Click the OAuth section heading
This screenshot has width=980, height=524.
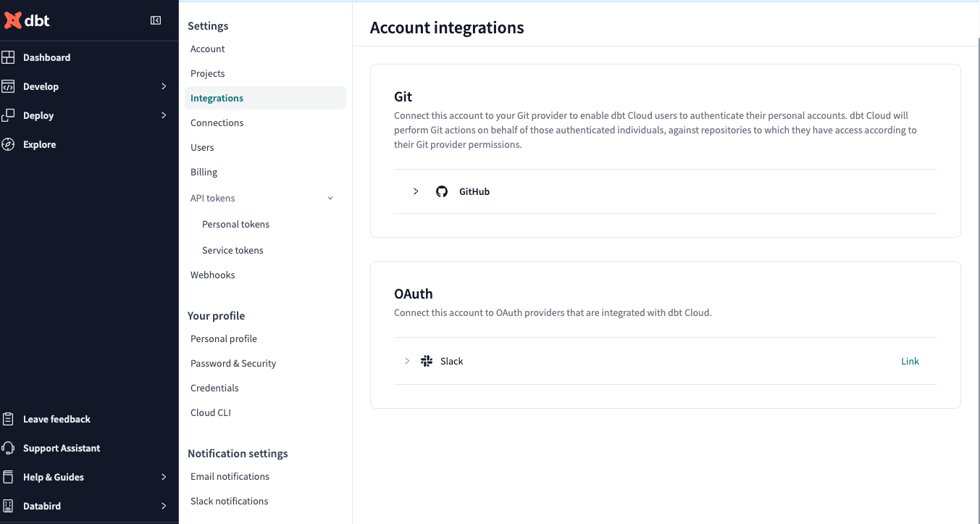414,294
